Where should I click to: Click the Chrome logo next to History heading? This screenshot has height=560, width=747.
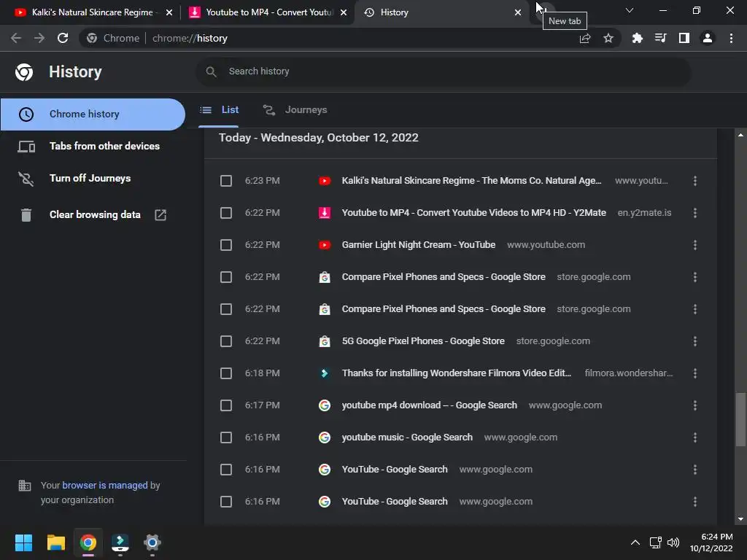[24, 72]
